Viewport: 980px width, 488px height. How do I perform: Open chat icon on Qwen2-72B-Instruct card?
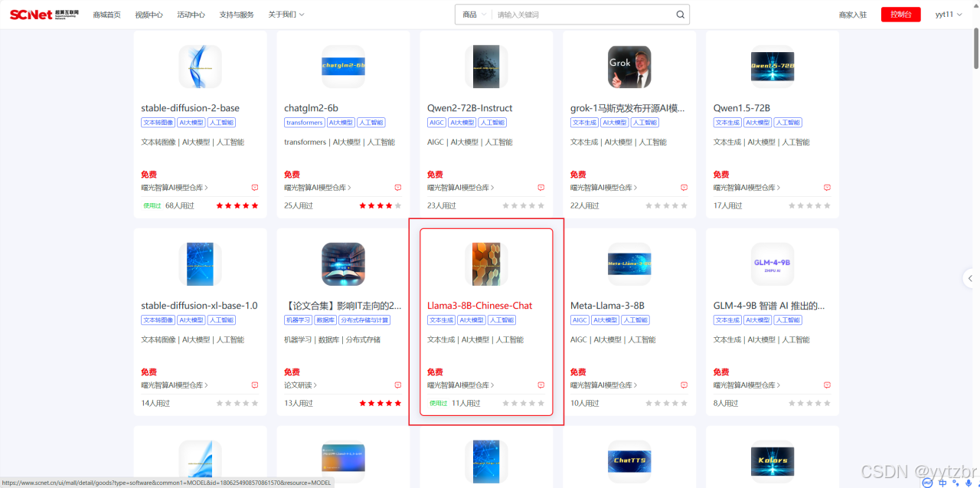541,188
